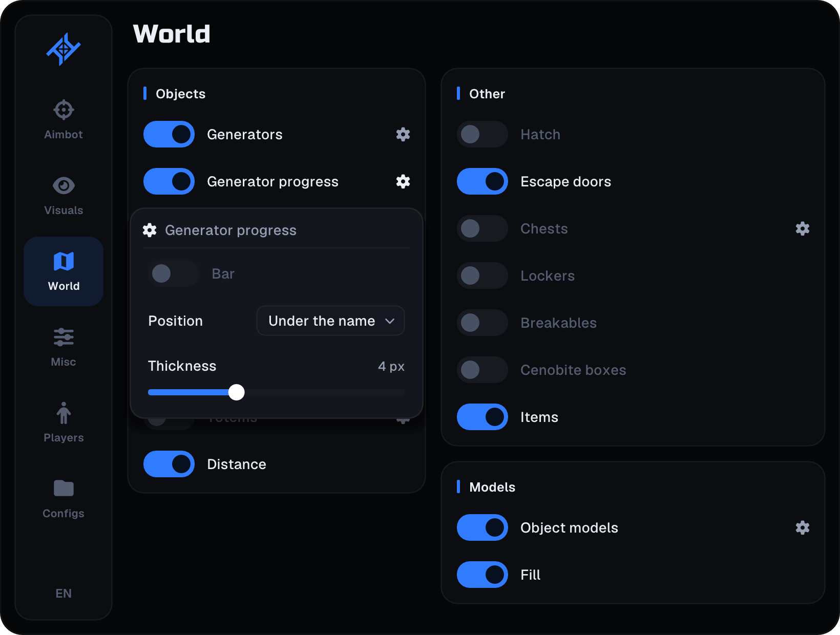Select the World tab in sidebar
Image resolution: width=840 pixels, height=635 pixels.
click(x=64, y=271)
